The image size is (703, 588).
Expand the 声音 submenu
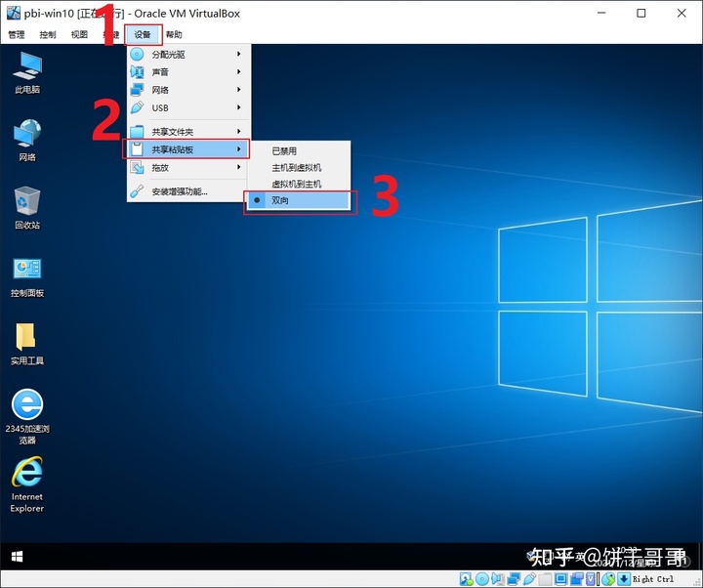188,71
